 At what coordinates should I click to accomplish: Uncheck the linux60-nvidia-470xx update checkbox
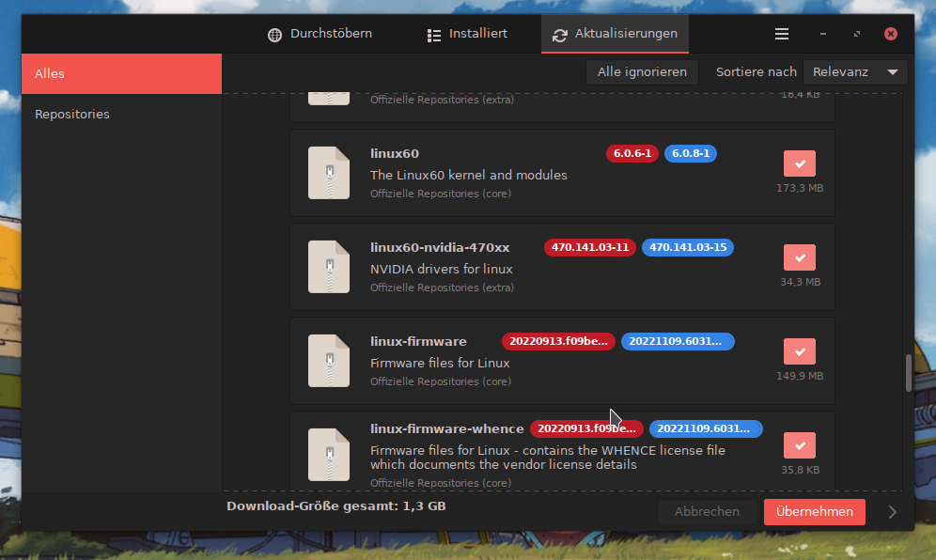click(x=800, y=257)
